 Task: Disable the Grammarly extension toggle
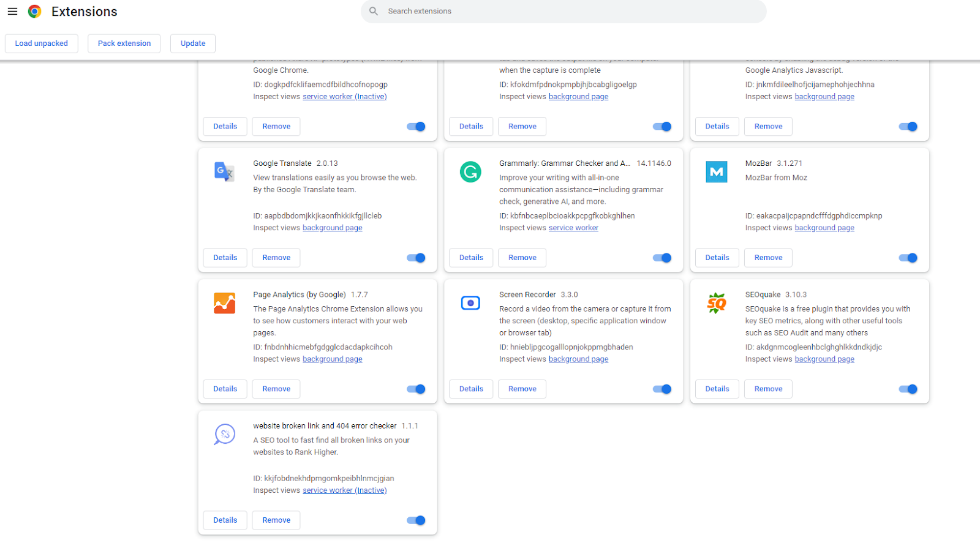662,258
